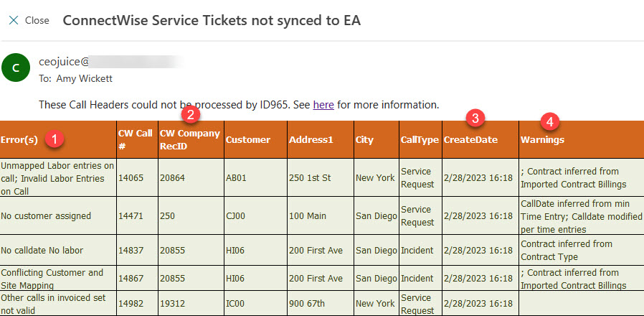Open the 'here' more information link

coord(323,105)
